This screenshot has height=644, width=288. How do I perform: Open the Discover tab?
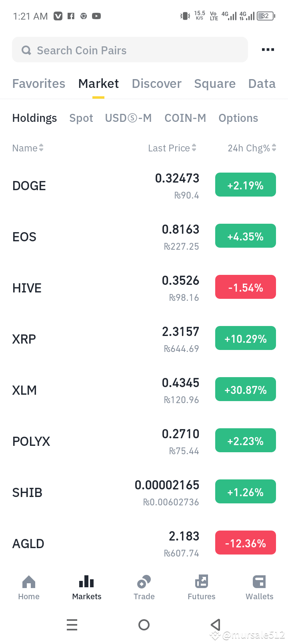(156, 83)
